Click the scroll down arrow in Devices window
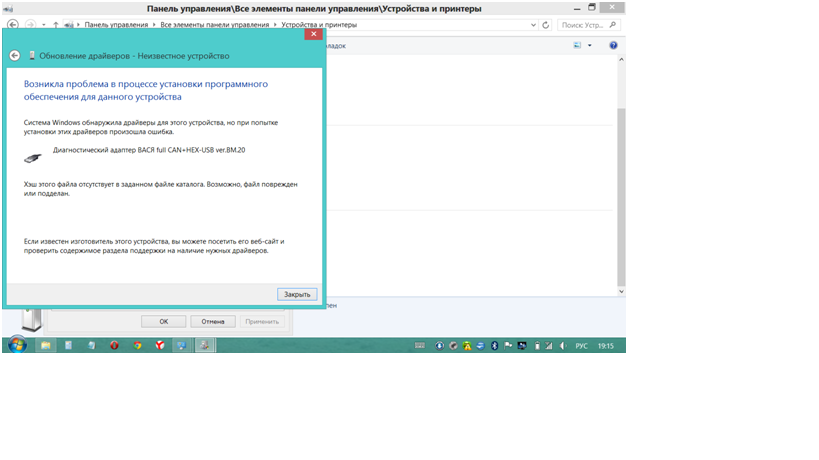This screenshot has width=819, height=460. coord(621,291)
